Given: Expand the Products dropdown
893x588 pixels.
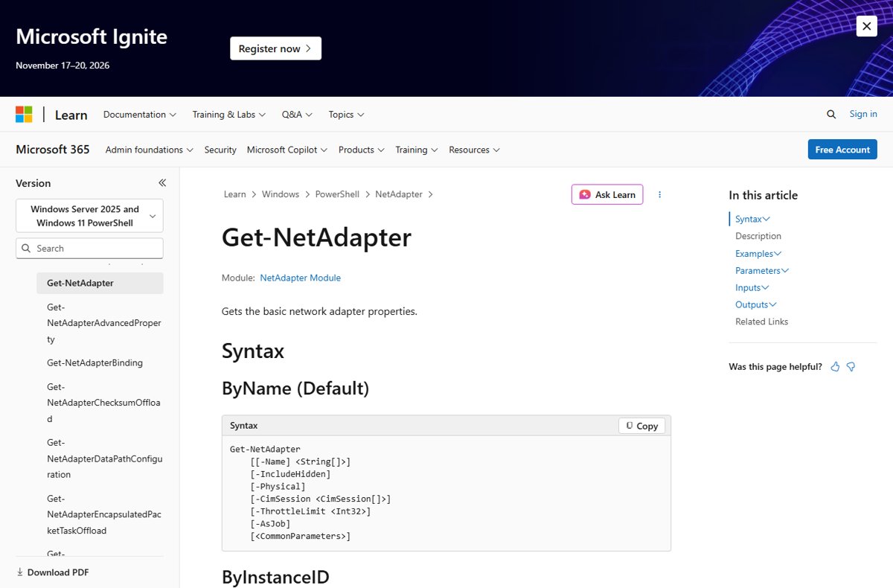Looking at the screenshot, I should 362,150.
